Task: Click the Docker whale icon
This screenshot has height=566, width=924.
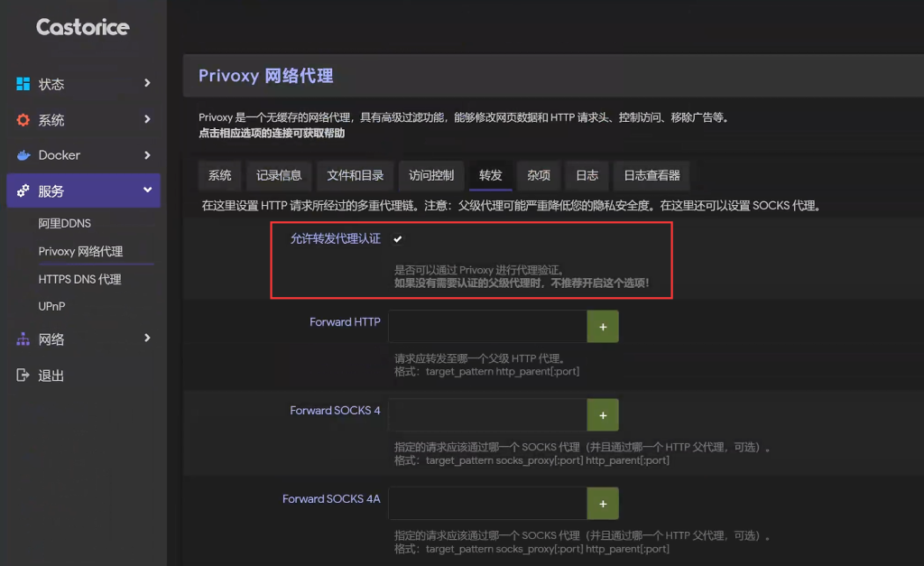Action: tap(23, 155)
